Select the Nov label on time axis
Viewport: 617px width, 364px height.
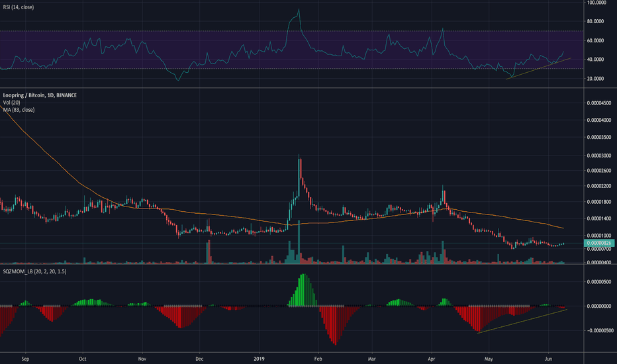[x=142, y=359]
